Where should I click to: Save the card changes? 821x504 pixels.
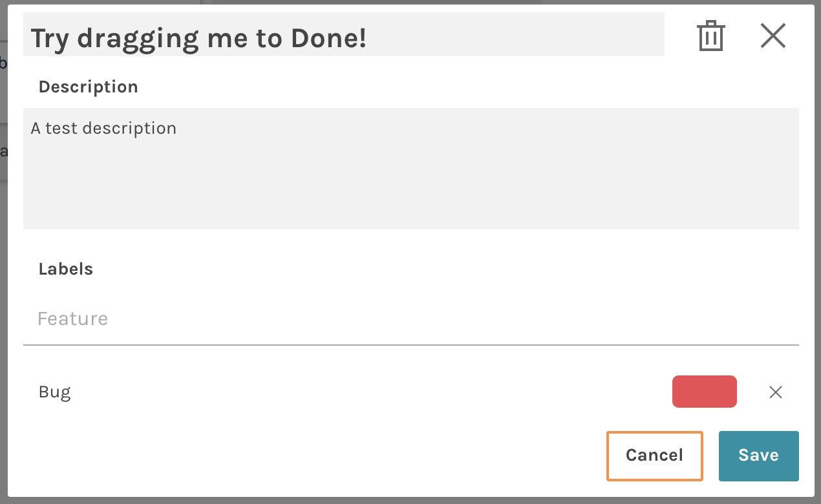coord(758,456)
